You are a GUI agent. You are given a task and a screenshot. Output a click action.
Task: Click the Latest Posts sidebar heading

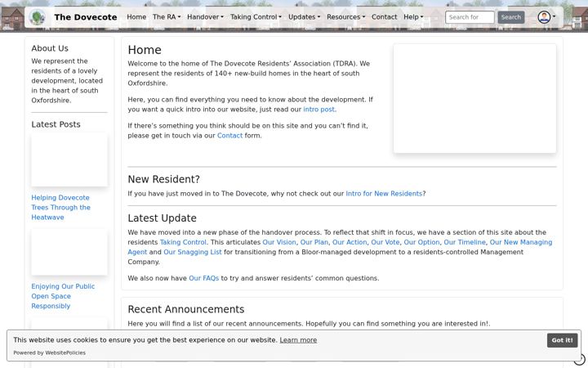tap(56, 124)
